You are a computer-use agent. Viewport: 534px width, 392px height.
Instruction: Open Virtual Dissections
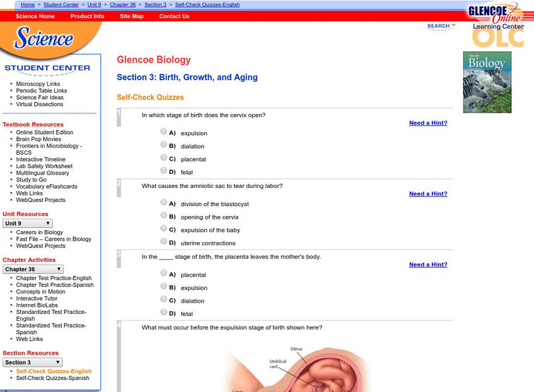pyautogui.click(x=39, y=104)
